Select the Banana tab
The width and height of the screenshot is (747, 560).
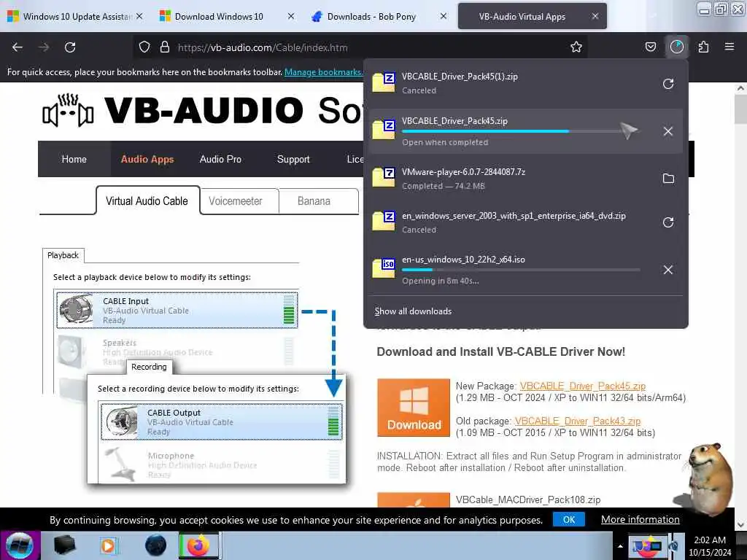314,201
